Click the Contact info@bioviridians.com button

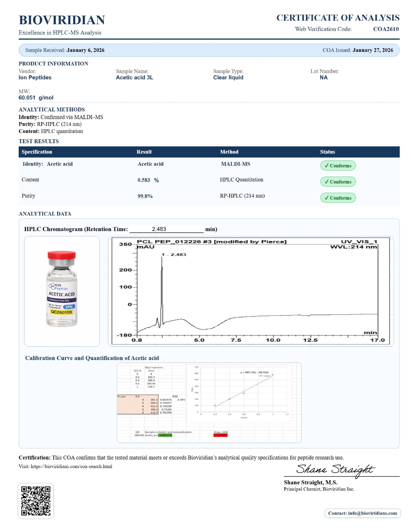pos(362,513)
